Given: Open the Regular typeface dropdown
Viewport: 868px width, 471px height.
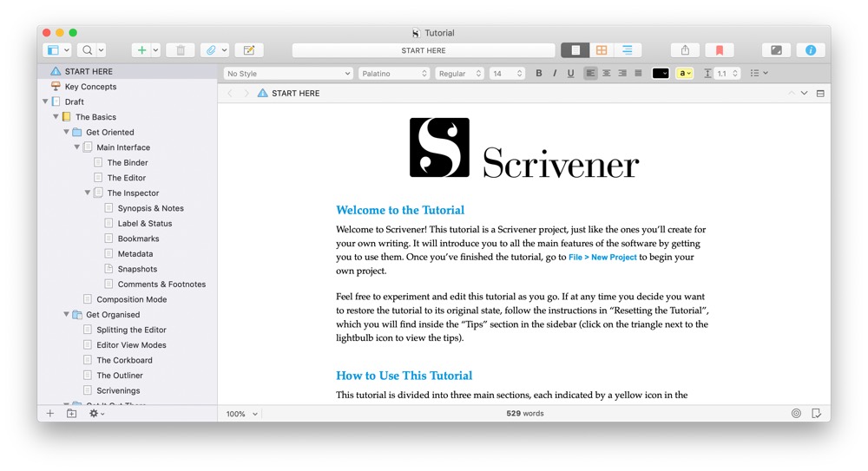Looking at the screenshot, I should (x=459, y=74).
